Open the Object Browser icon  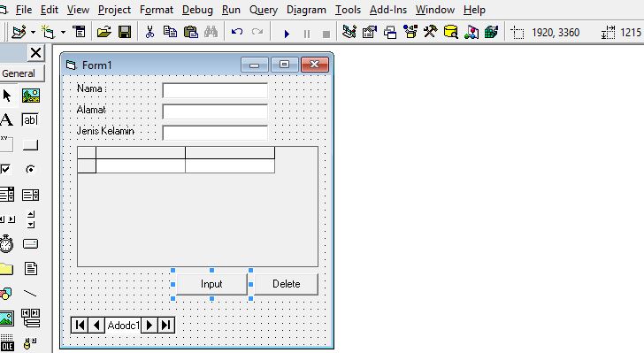click(x=410, y=32)
